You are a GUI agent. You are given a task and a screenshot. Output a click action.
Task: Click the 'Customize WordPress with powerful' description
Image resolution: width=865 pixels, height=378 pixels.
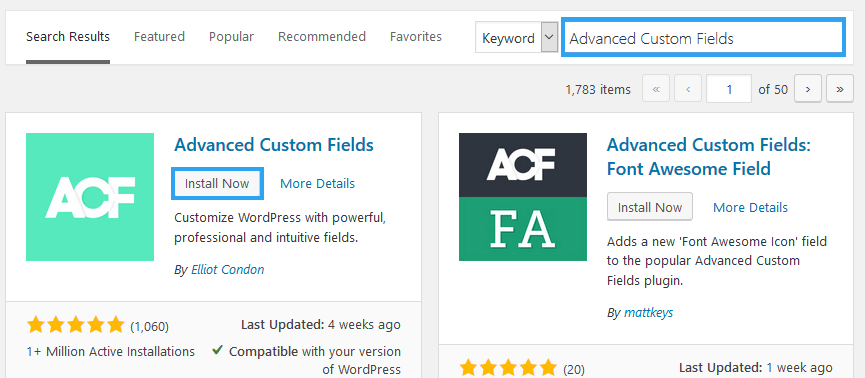coord(280,228)
